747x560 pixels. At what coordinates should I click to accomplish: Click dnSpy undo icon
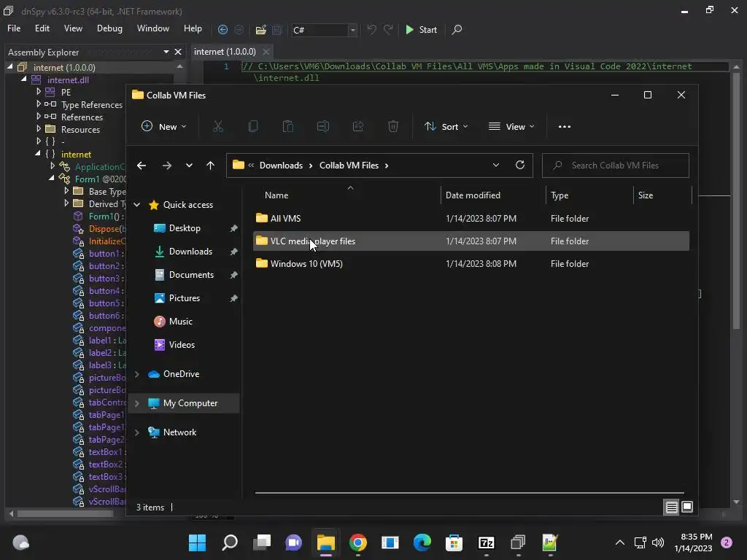pos(371,29)
